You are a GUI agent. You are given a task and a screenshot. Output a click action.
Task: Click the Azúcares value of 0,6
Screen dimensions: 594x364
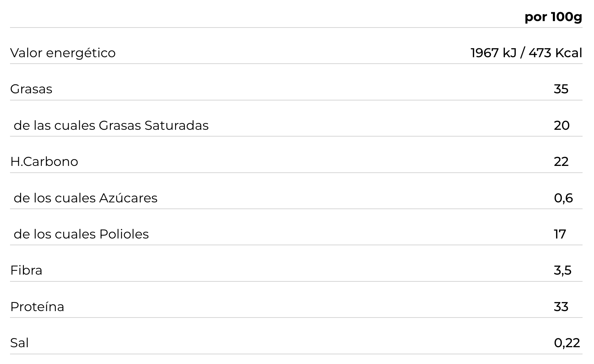point(563,198)
